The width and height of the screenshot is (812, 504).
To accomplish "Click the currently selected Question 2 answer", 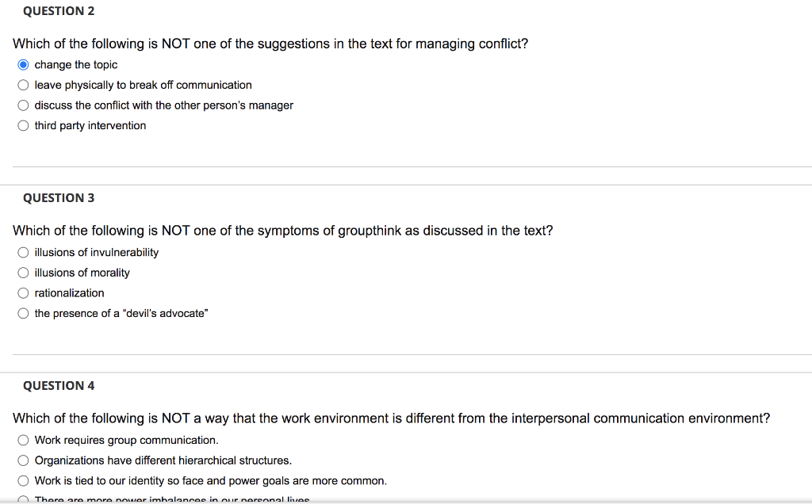I will [x=23, y=64].
